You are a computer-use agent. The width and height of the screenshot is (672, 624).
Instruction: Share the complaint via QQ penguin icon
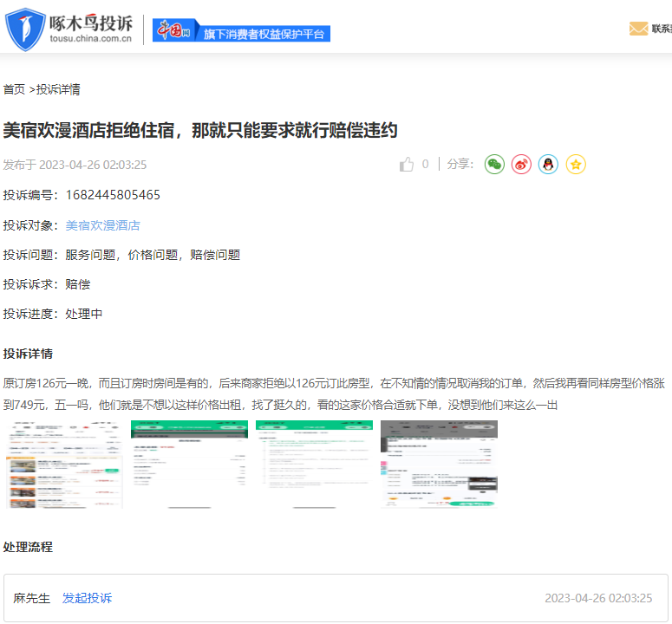(x=549, y=165)
